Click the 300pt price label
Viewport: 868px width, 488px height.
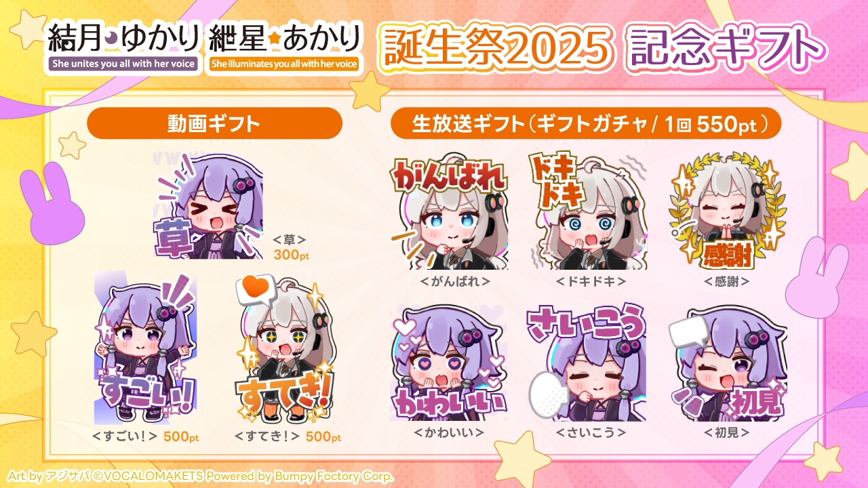click(x=290, y=254)
